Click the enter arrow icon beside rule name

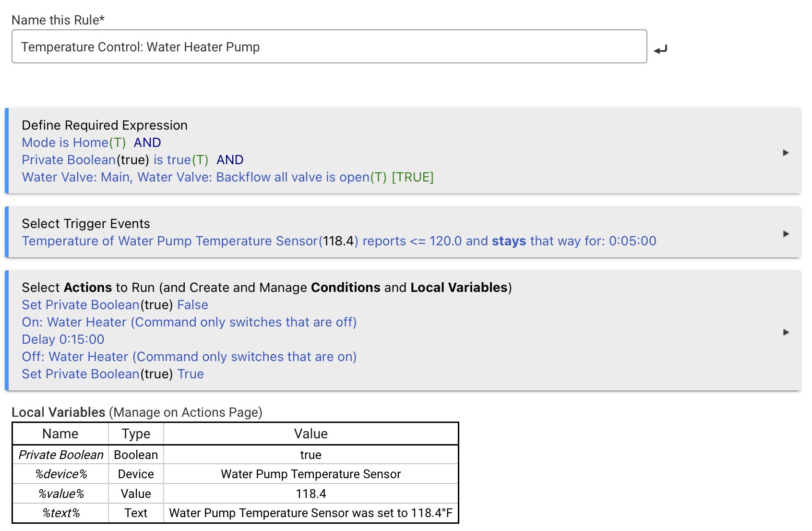tap(660, 49)
